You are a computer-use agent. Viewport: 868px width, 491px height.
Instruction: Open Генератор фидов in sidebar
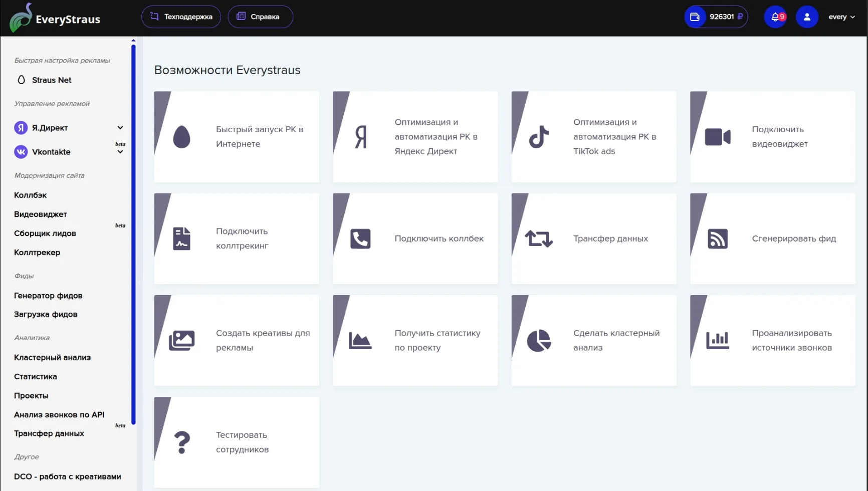[48, 296]
